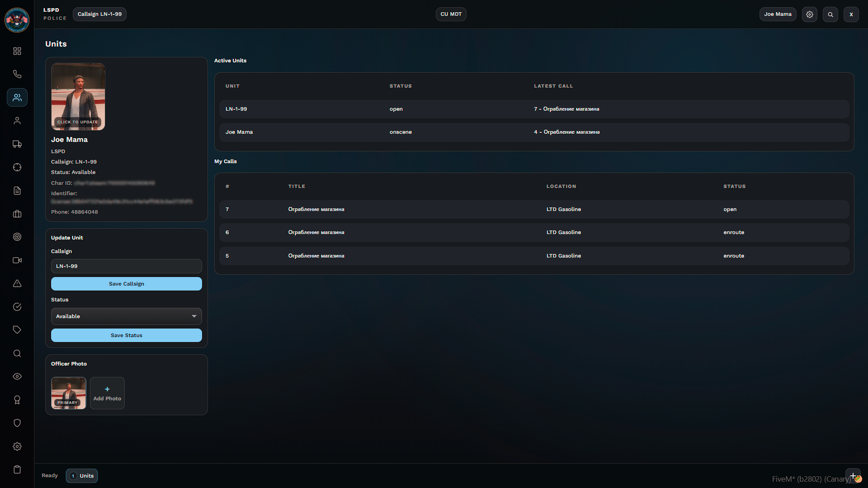
Task: Click the Save Callsign button
Action: tap(127, 284)
